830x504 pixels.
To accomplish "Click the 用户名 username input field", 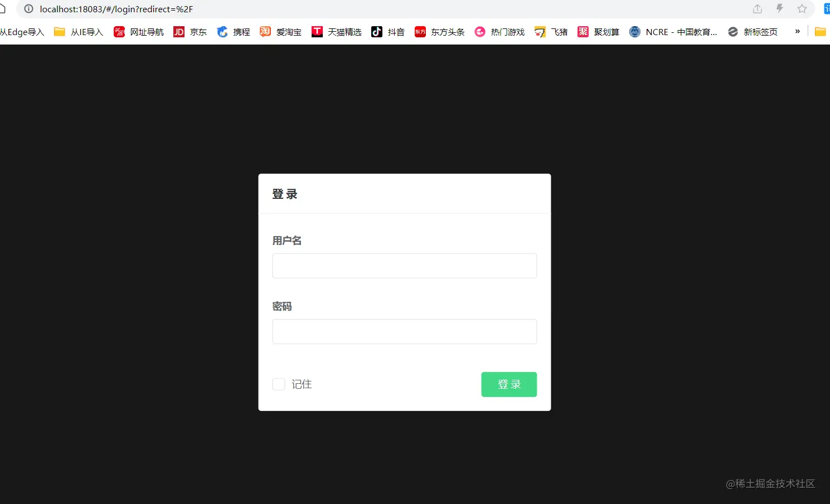I will (404, 266).
